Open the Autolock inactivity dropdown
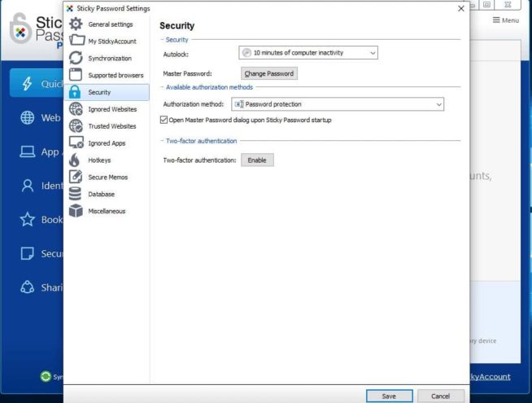 (x=308, y=53)
